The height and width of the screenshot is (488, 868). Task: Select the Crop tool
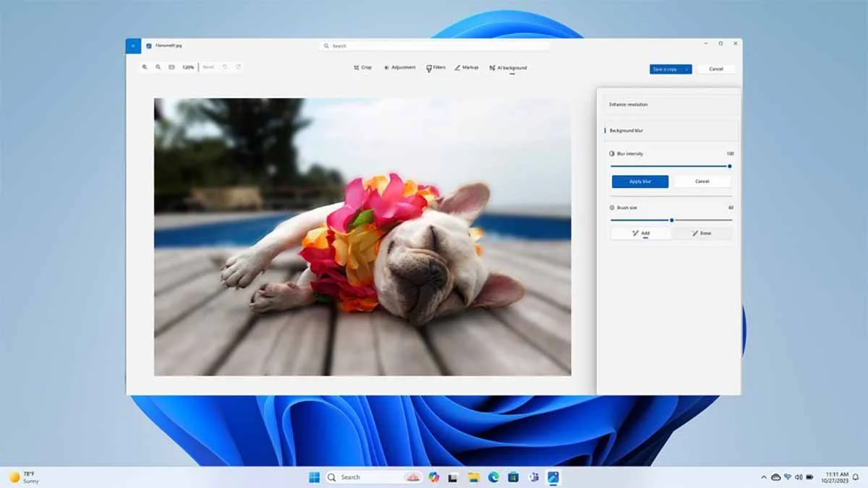click(362, 67)
